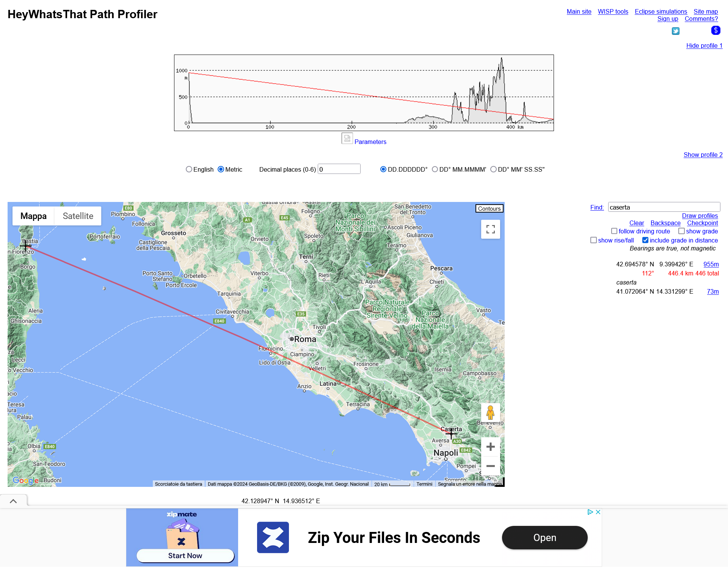Viewport: 728px width, 574px height.
Task: Click the AdChoices icon on ad
Action: pyautogui.click(x=590, y=512)
